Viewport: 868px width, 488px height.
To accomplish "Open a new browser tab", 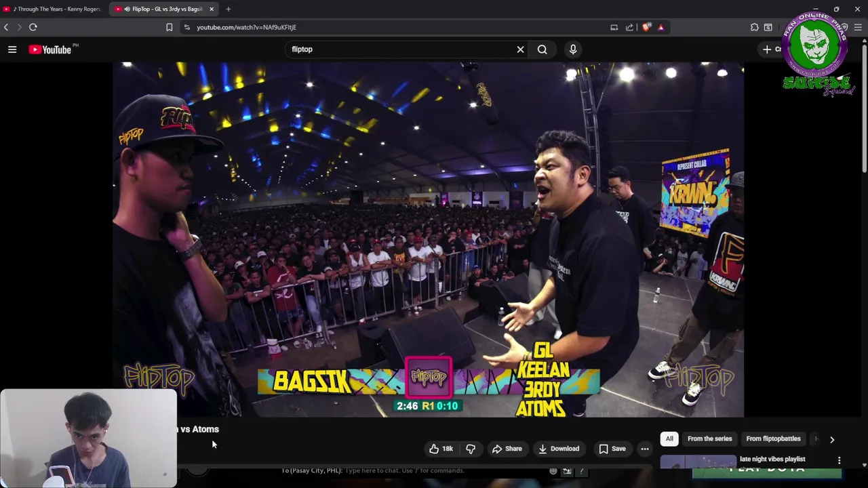I will (229, 9).
